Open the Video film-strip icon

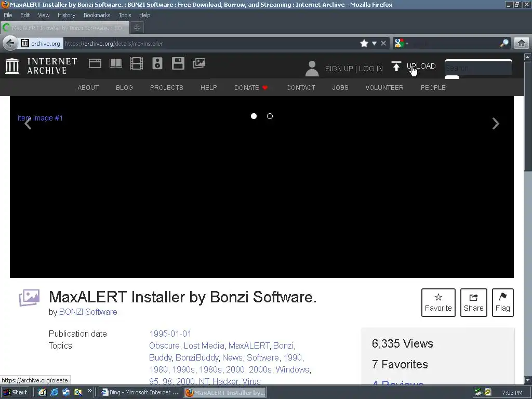point(137,63)
